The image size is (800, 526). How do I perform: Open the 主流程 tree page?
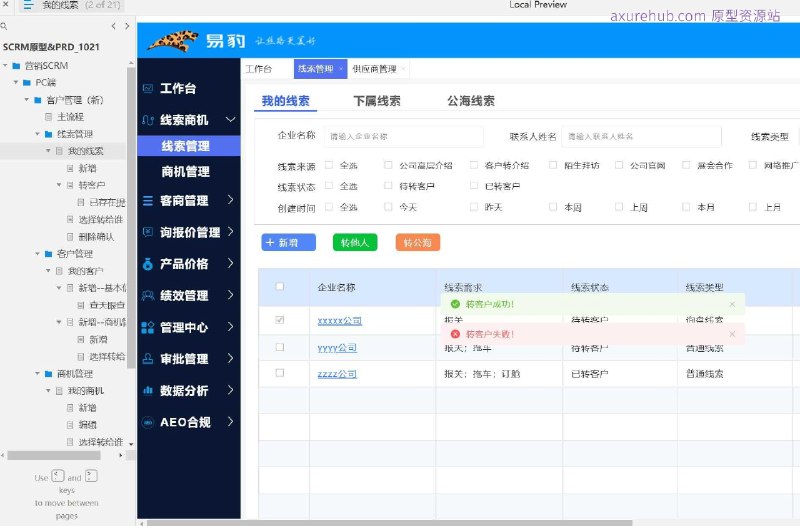point(70,117)
